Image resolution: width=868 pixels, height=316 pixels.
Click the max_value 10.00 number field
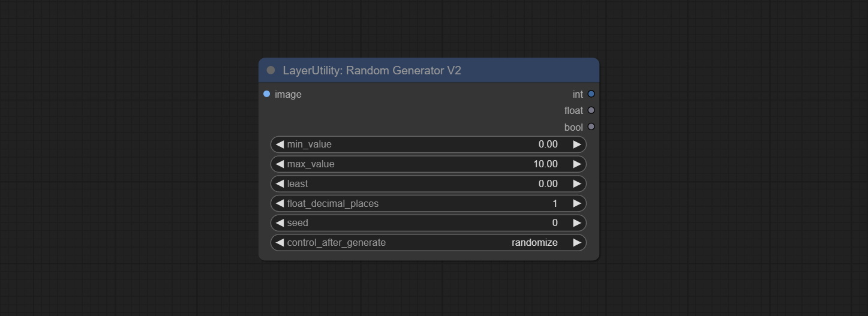tap(545, 164)
